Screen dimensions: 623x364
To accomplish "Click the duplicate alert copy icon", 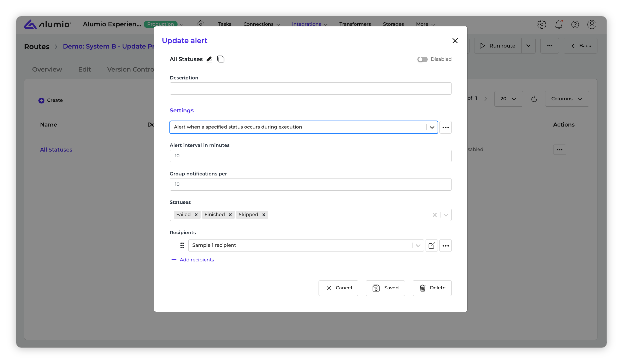I will 220,59.
